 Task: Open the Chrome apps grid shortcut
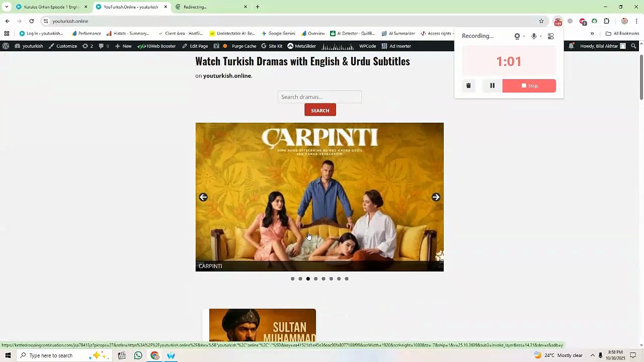7,34
